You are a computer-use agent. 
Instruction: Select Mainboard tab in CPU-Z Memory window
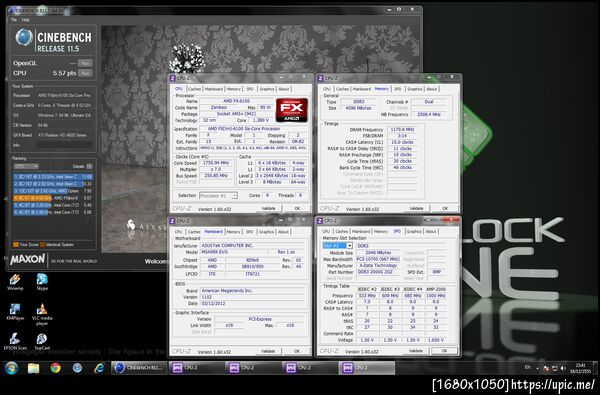point(362,89)
